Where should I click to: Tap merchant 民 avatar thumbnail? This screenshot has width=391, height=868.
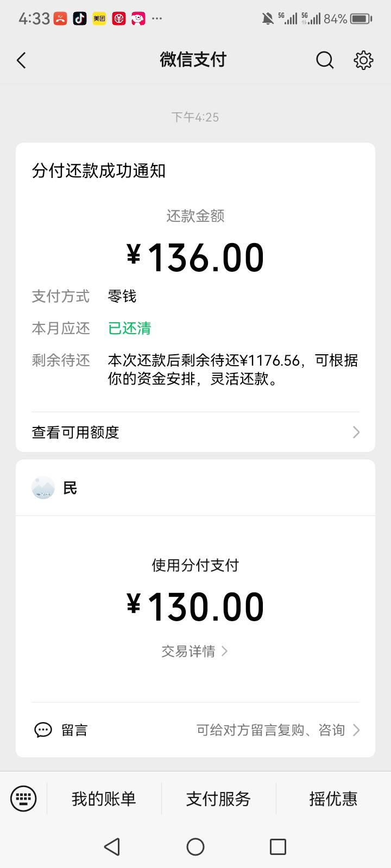point(43,488)
